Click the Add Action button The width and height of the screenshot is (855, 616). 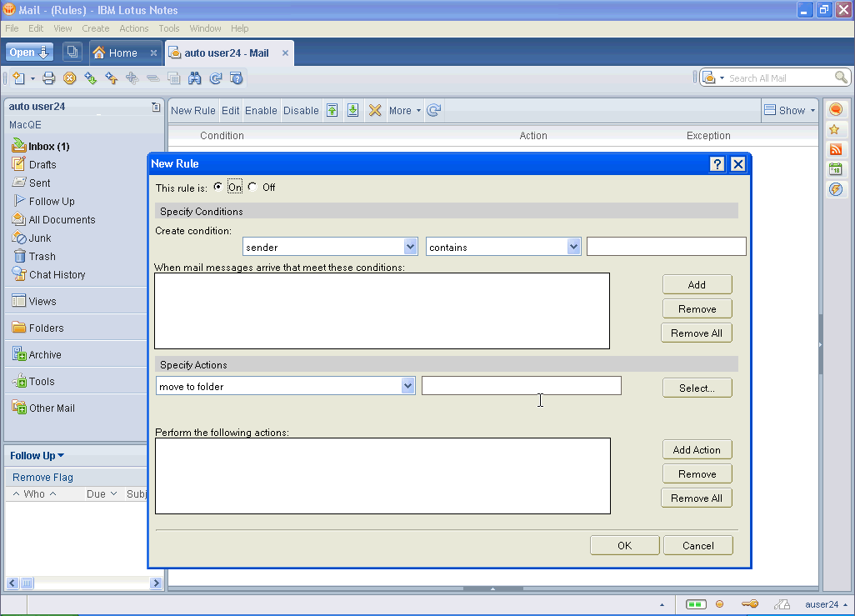[697, 449]
